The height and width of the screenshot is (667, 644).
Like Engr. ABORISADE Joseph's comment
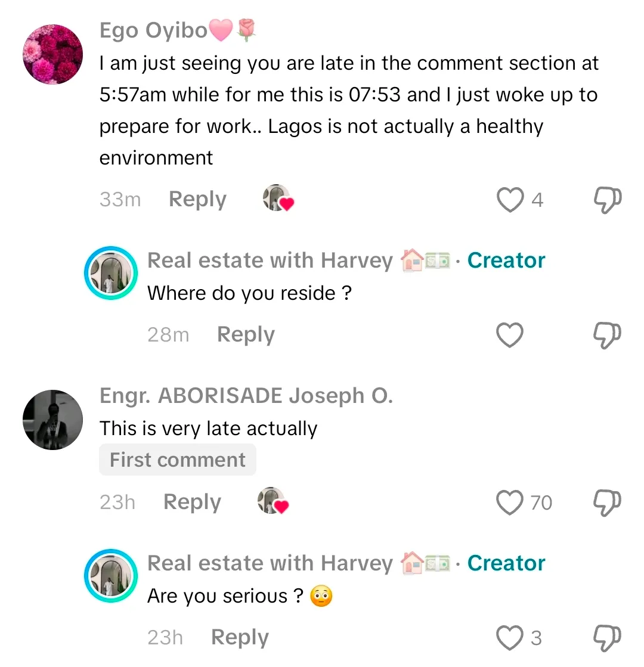tap(510, 502)
